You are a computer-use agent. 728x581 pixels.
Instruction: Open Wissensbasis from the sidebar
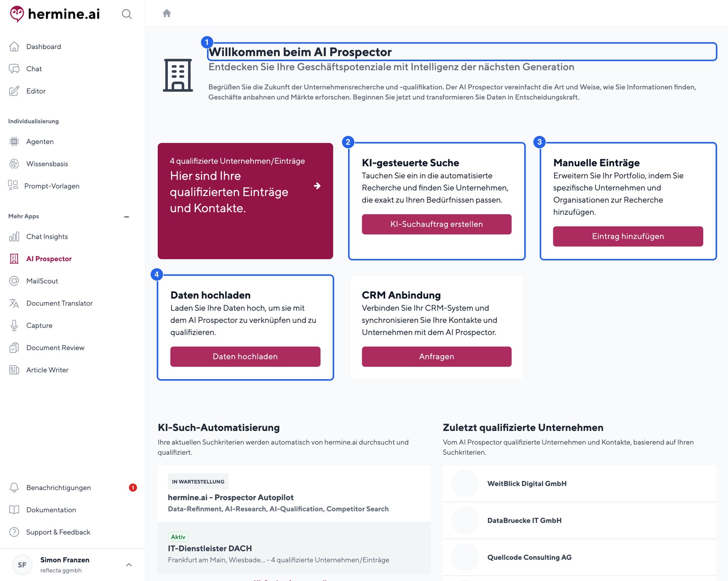pos(47,164)
